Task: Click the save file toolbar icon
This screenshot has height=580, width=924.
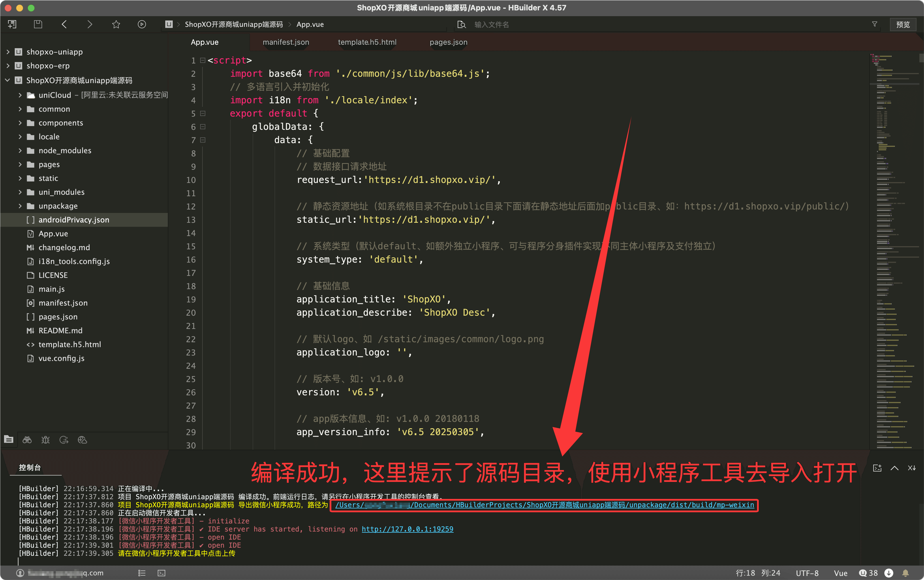Action: pyautogui.click(x=38, y=24)
